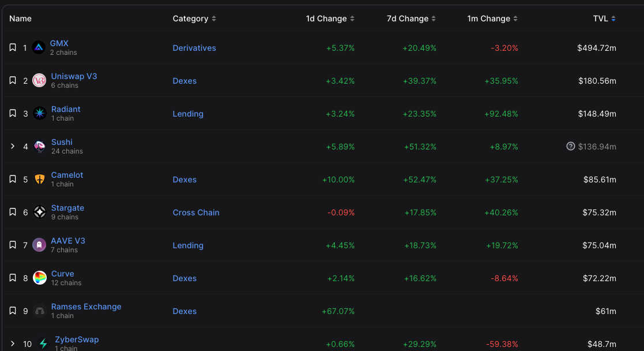Open the ZyberSwap protocol page
The width and height of the screenshot is (644, 351).
[x=77, y=339]
